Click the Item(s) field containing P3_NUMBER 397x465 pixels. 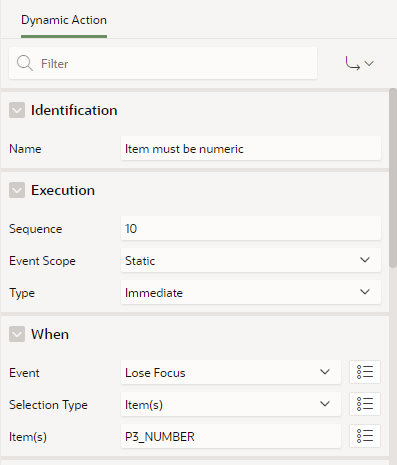point(231,436)
